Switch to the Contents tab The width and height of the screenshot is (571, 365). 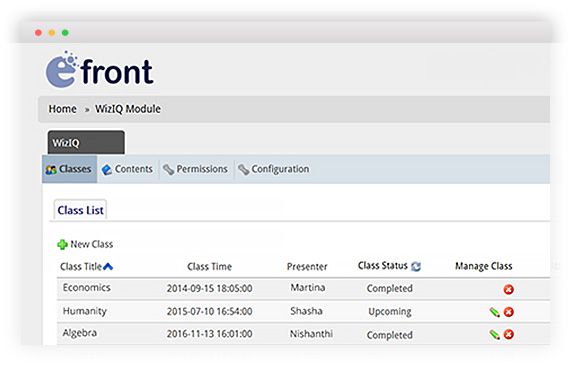tap(127, 169)
